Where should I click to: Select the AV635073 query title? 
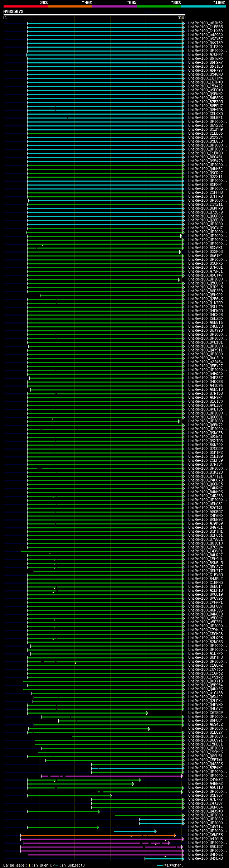[x=14, y=11]
